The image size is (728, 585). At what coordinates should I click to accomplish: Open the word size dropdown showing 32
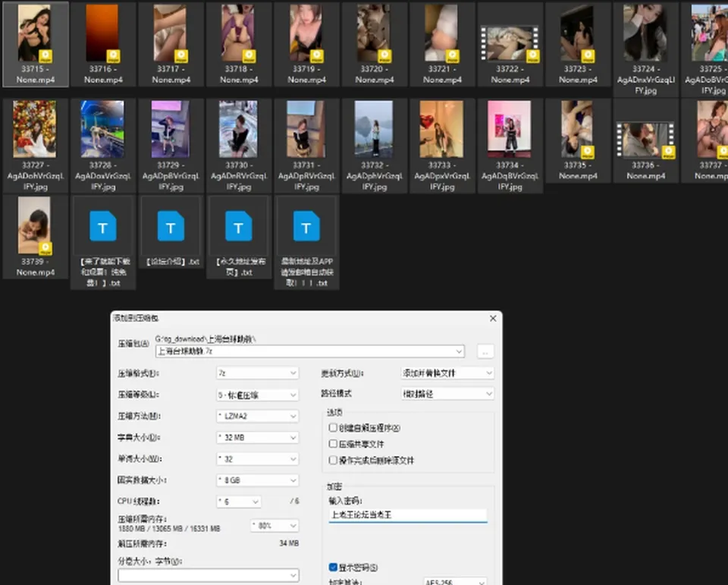click(258, 458)
